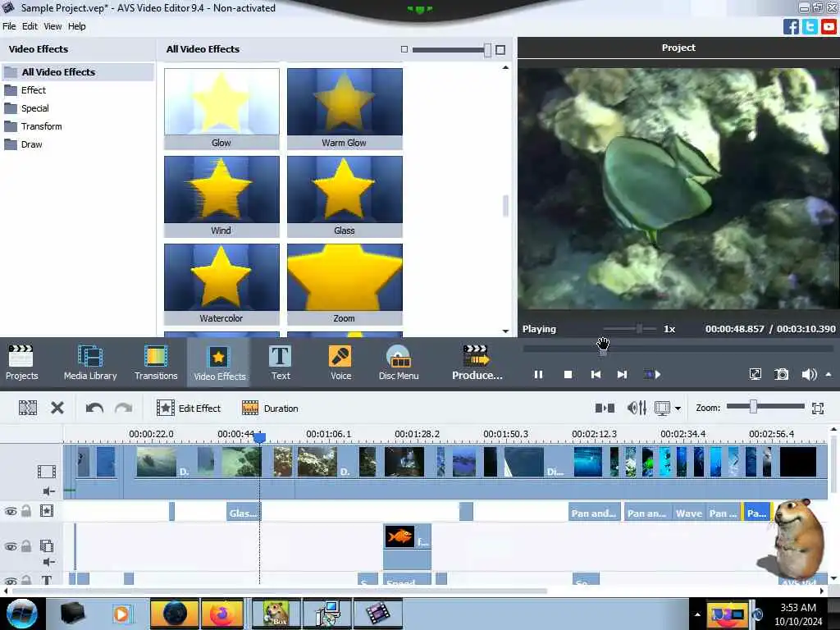Select All Video Effects folder
The width and height of the screenshot is (840, 630).
tap(78, 72)
